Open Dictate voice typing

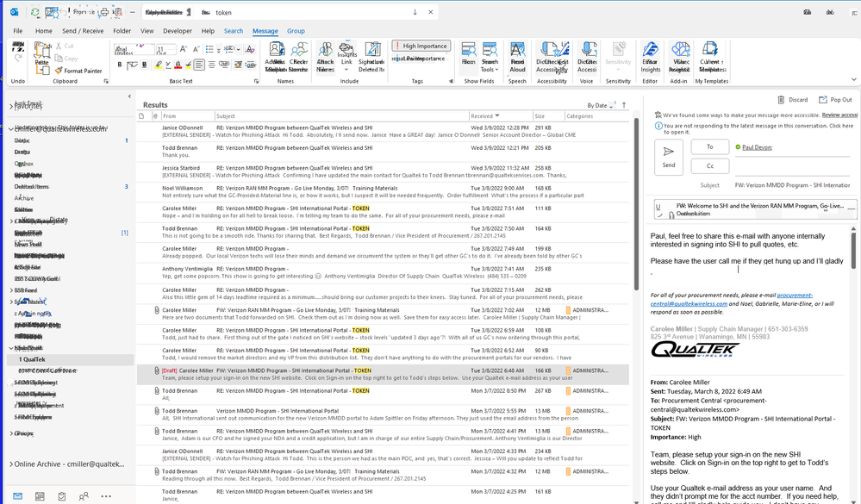(587, 57)
